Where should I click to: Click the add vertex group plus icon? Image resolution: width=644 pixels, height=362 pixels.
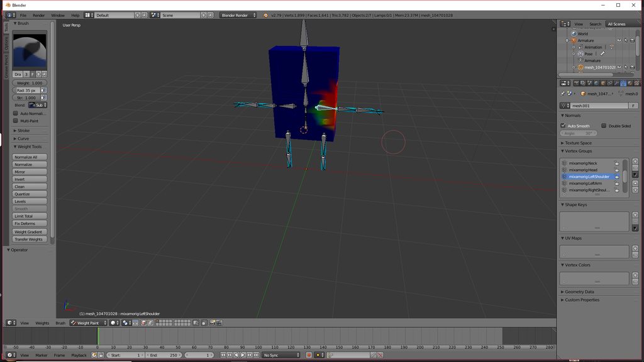[635, 162]
